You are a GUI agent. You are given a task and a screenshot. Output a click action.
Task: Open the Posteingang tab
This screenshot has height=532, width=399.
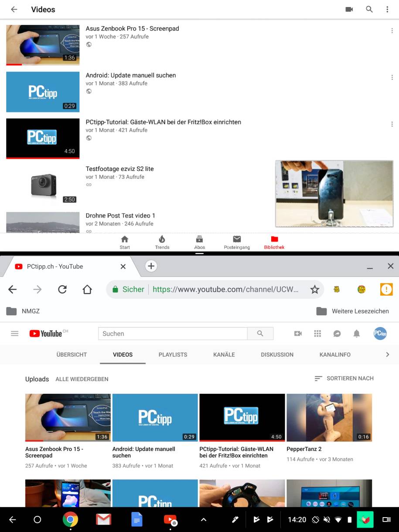pos(237,242)
